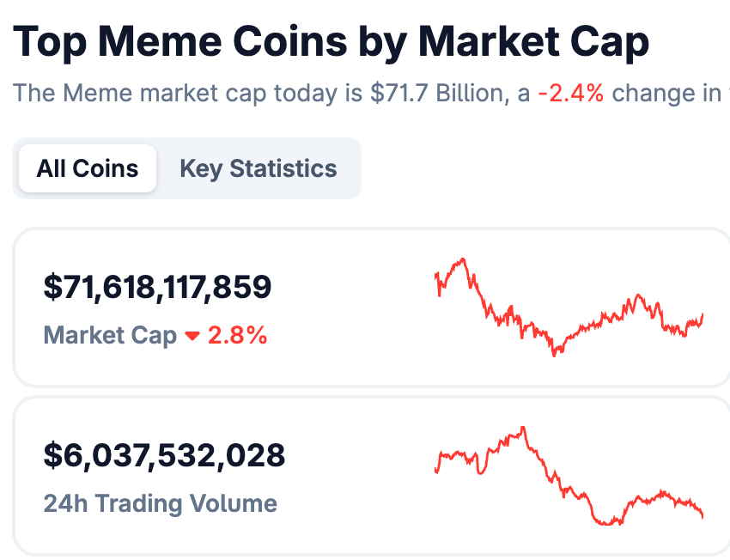Click the red -2.4% change in the subtitle
This screenshot has width=730, height=560.
pyautogui.click(x=571, y=93)
